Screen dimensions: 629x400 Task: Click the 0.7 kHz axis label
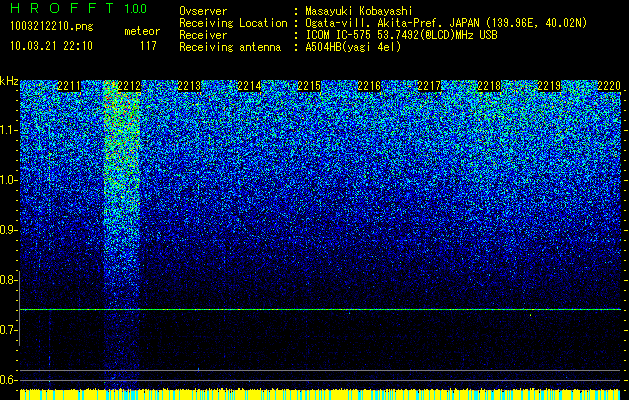coord(8,330)
